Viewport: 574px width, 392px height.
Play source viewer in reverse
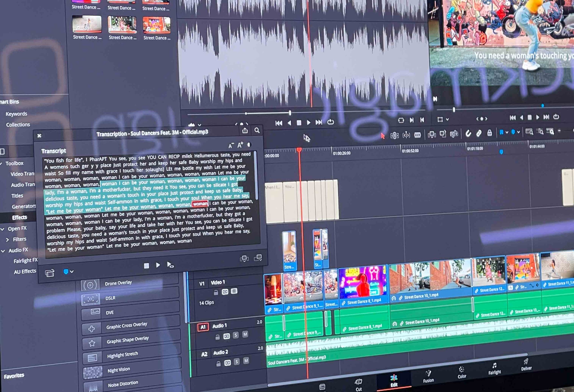coord(289,123)
